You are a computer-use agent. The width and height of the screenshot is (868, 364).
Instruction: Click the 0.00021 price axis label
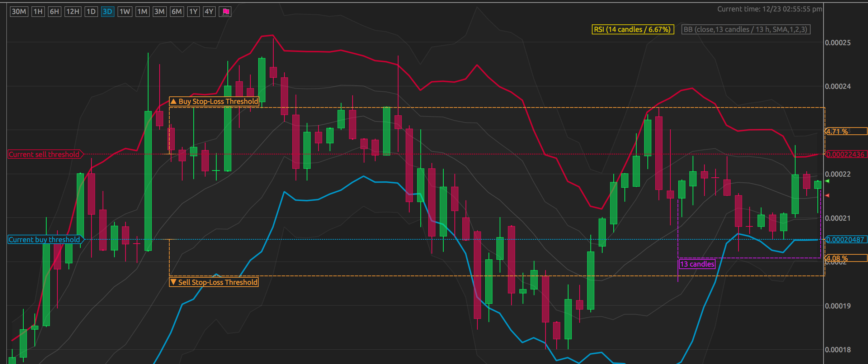point(838,218)
